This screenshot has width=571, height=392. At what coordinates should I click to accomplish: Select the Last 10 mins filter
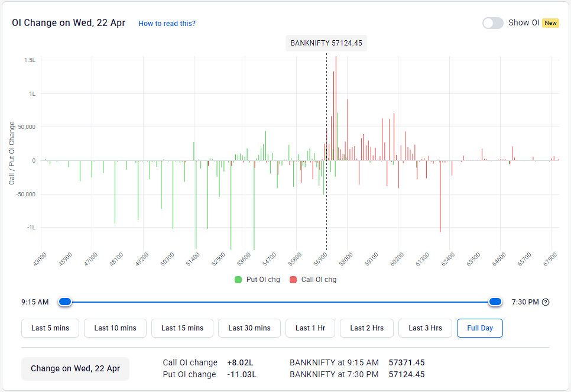pos(115,328)
